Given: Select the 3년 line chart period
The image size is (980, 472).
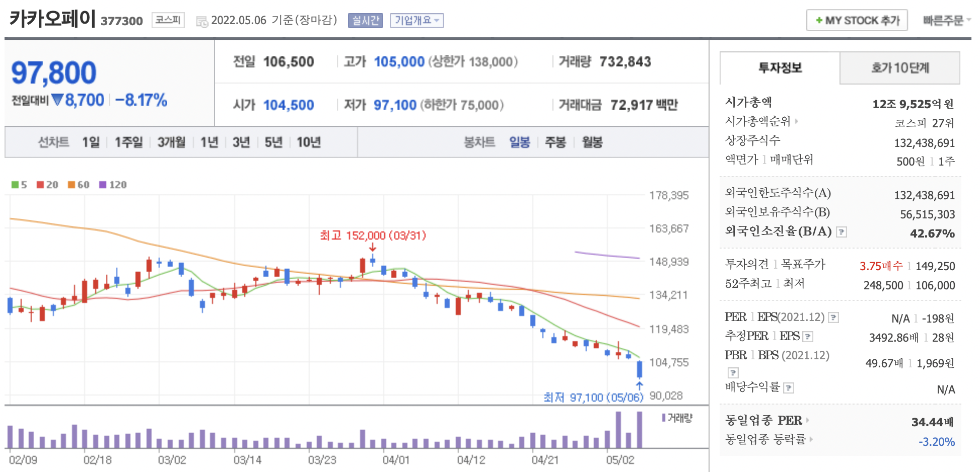Looking at the screenshot, I should coord(241,142).
